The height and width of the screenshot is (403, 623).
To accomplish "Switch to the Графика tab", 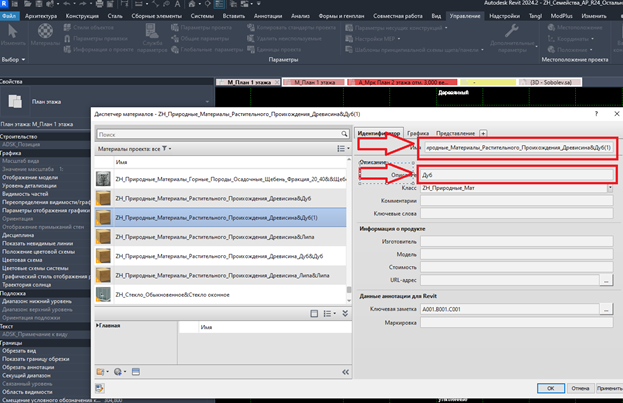I will pos(418,133).
